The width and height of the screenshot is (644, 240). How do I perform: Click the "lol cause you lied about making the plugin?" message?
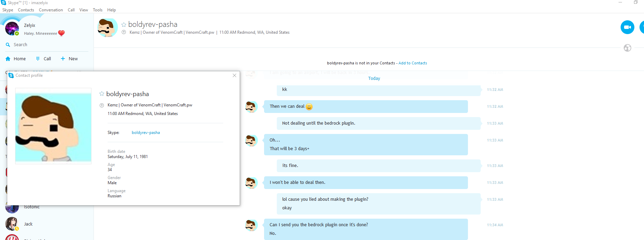click(325, 199)
